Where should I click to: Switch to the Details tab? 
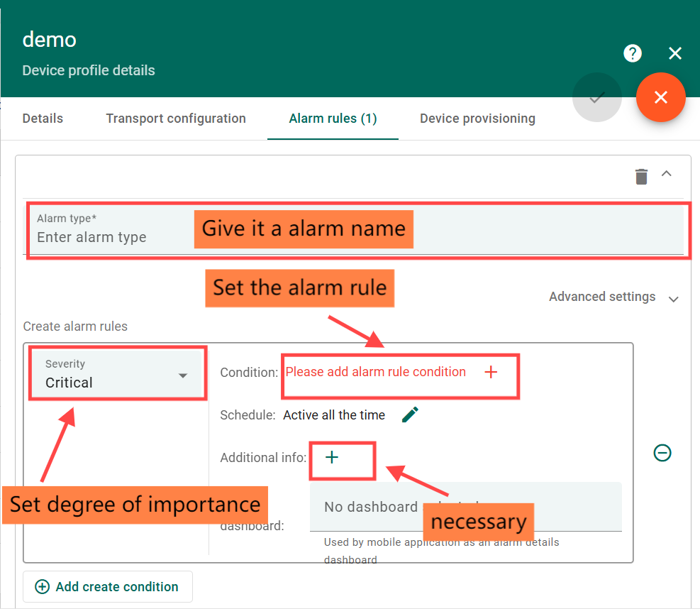coord(43,119)
